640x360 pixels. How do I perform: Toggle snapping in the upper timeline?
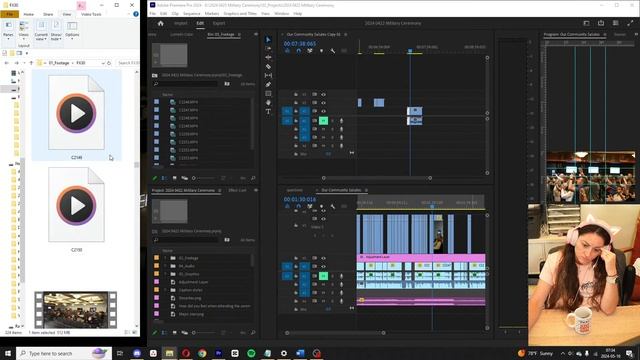(x=298, y=51)
